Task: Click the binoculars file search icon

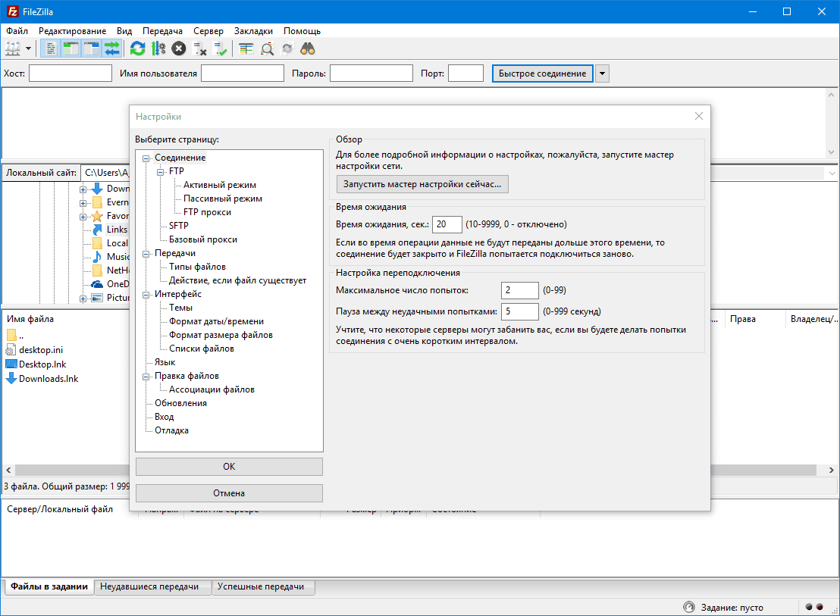Action: point(308,48)
